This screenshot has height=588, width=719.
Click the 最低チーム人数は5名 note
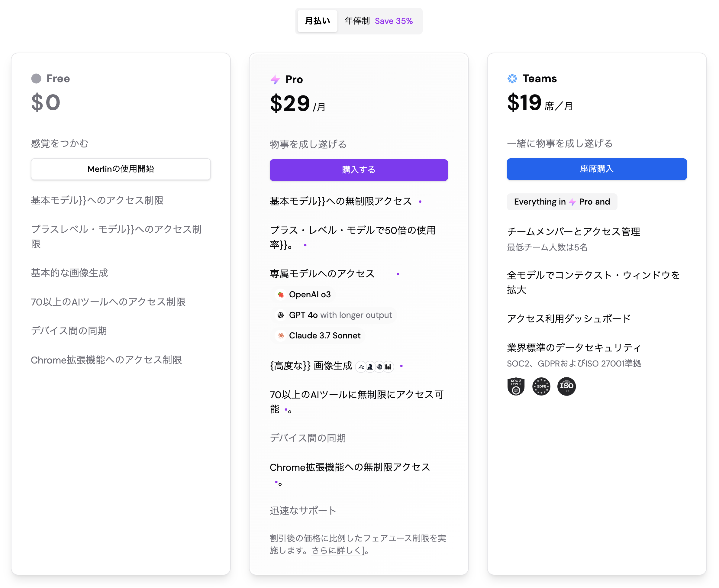[x=547, y=247]
